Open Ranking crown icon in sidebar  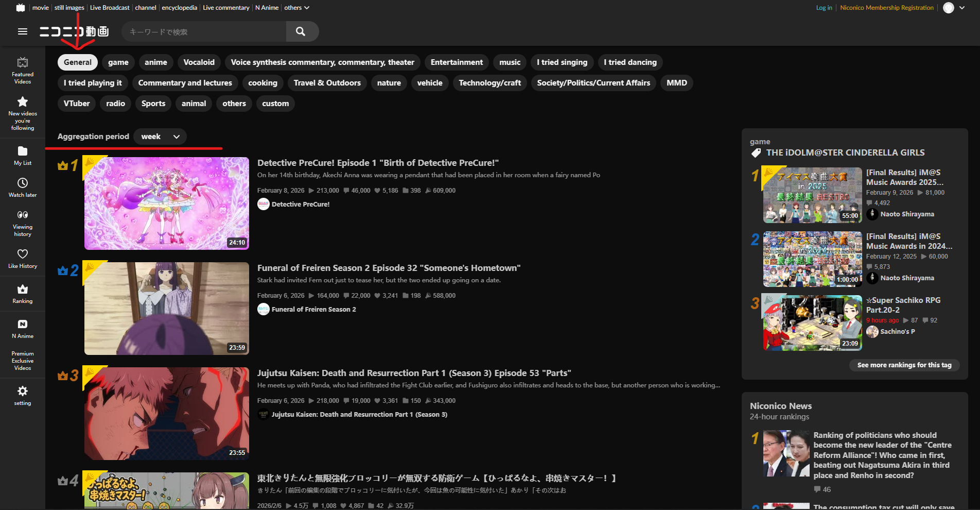pos(23,294)
